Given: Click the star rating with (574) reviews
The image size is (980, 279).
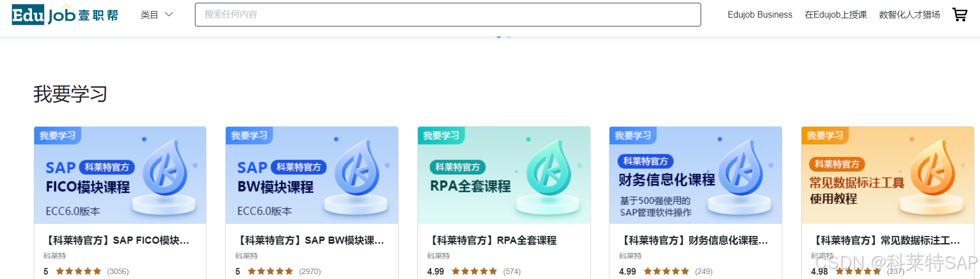Looking at the screenshot, I should (x=474, y=271).
